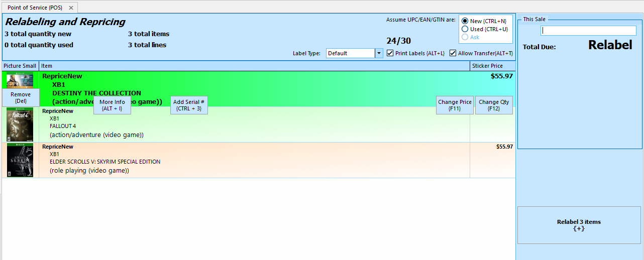Click the Relabel 3 items button

[x=579, y=225]
